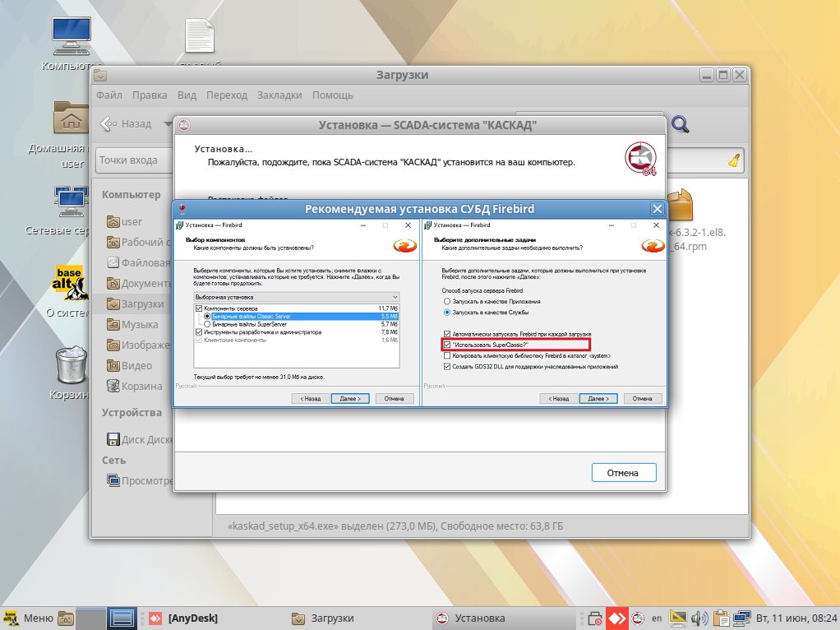Image resolution: width=840 pixels, height=630 pixels.
Task: Choose 'Бинарные файлы SuperServer' radio option
Action: [207, 324]
